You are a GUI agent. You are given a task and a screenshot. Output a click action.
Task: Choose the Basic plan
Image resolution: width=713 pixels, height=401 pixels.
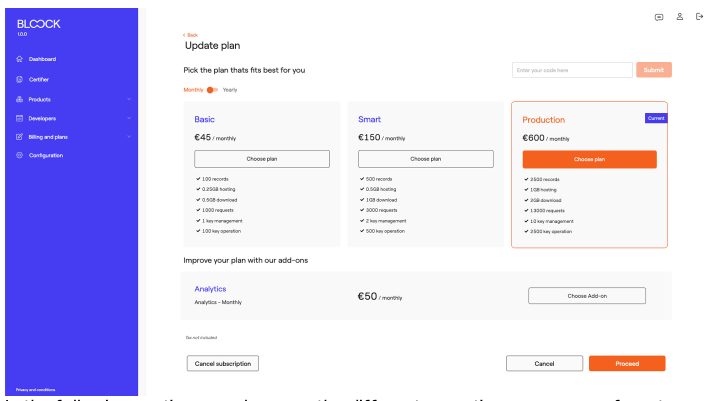click(261, 159)
